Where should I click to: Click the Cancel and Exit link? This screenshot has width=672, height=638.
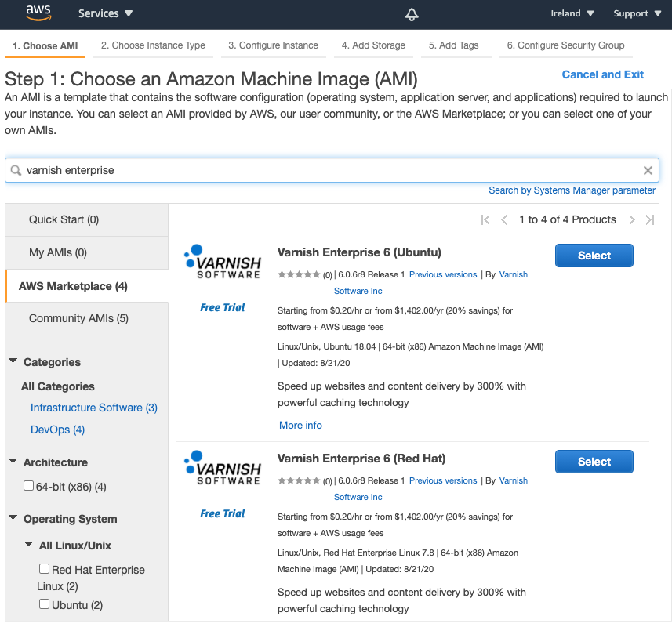pos(602,74)
